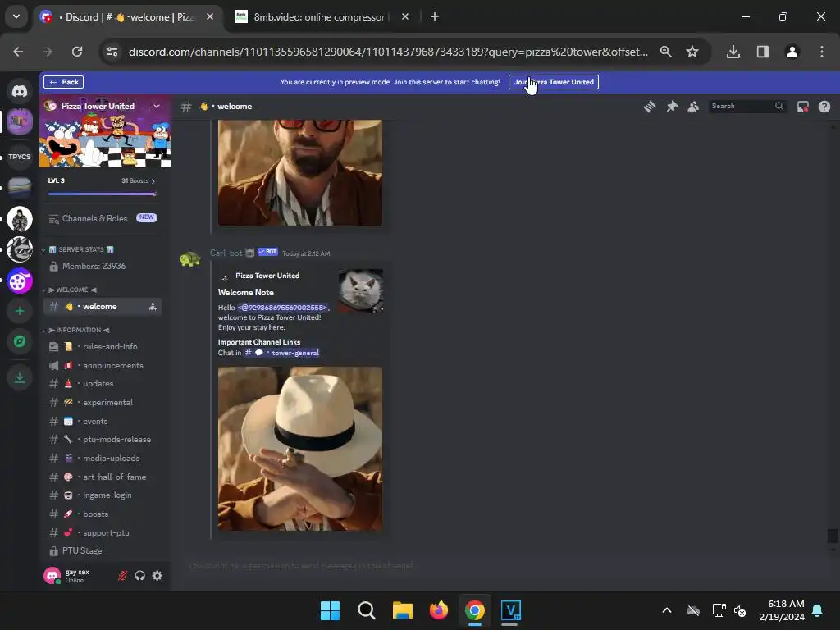This screenshot has width=840, height=630.
Task: Select the Discord welcome browser tab
Action: tap(129, 17)
